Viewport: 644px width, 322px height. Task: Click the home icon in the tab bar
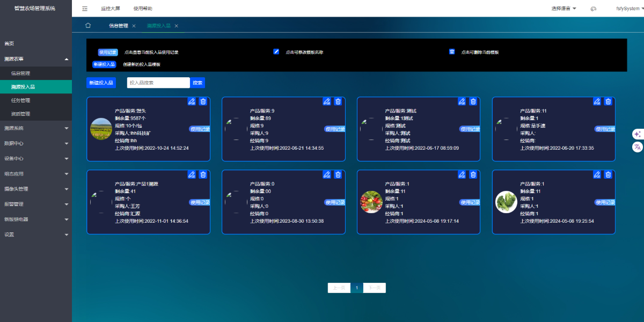pyautogui.click(x=87, y=25)
